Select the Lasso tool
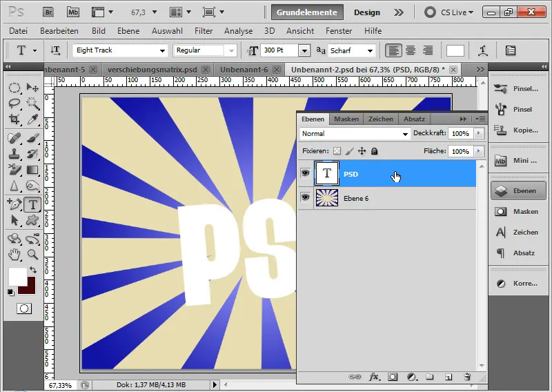Image resolution: width=552 pixels, height=392 pixels. pos(14,104)
